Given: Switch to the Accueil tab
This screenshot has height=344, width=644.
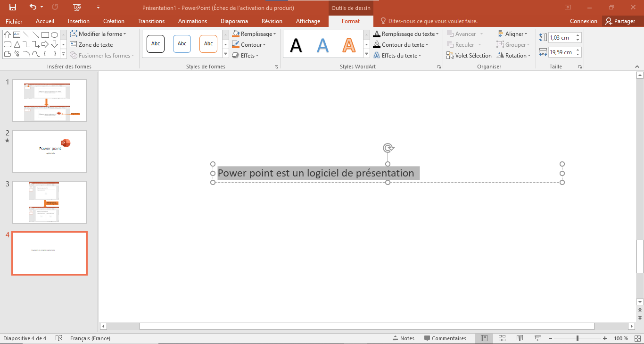Looking at the screenshot, I should pos(45,21).
